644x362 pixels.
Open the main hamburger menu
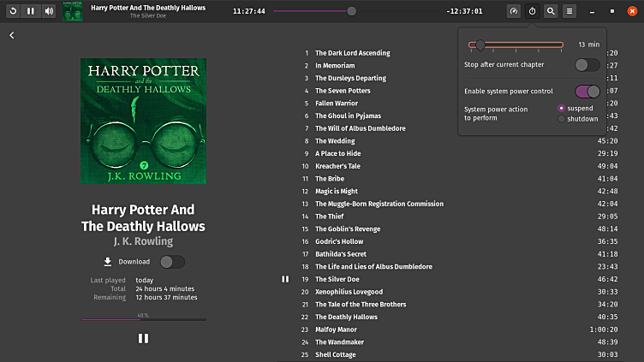click(569, 11)
